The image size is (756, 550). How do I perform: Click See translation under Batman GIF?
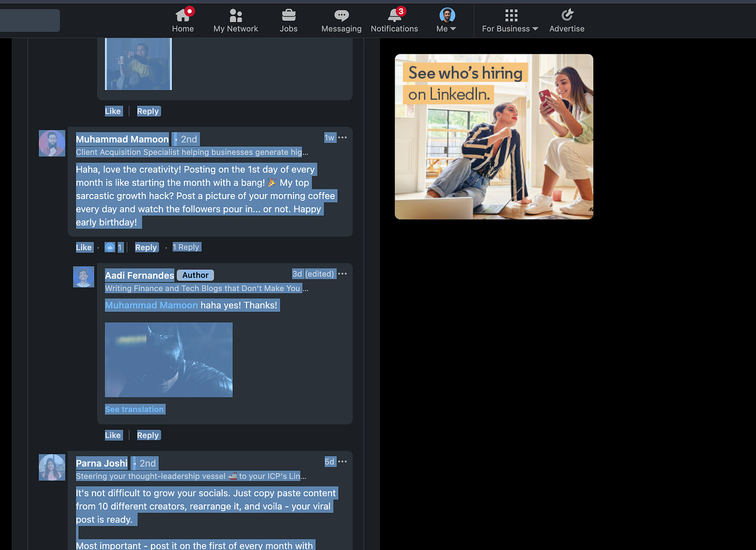134,409
